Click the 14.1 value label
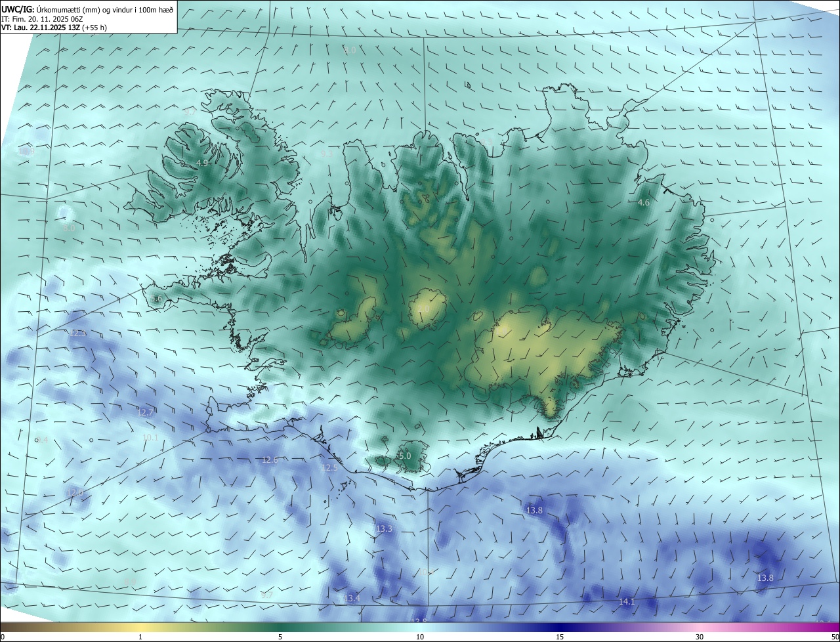The width and height of the screenshot is (840, 642). (x=627, y=601)
